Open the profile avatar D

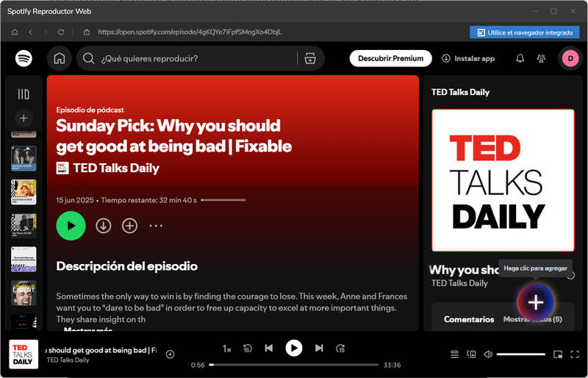[x=570, y=59]
